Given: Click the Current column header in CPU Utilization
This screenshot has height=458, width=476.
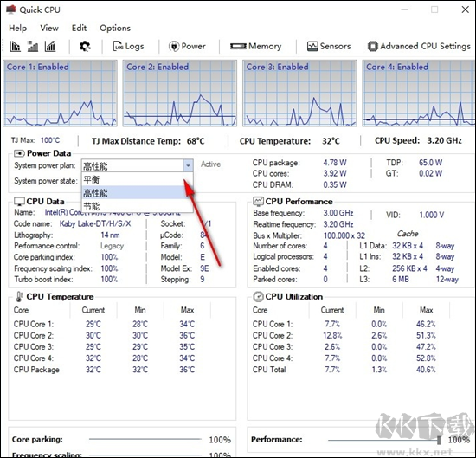Looking at the screenshot, I should tap(332, 310).
